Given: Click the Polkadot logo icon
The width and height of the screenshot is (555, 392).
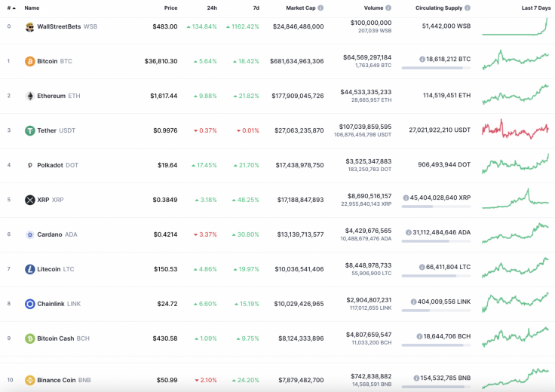Looking at the screenshot, I should (29, 165).
